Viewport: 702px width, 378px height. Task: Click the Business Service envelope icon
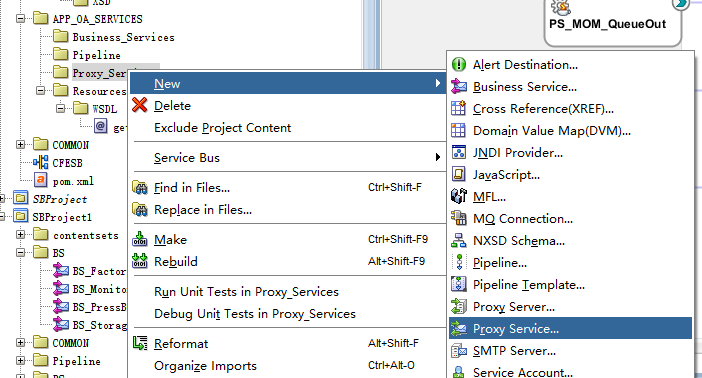(x=458, y=86)
